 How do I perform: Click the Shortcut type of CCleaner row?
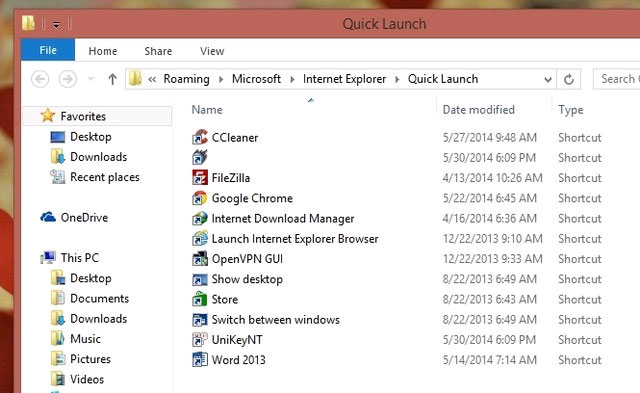[580, 138]
